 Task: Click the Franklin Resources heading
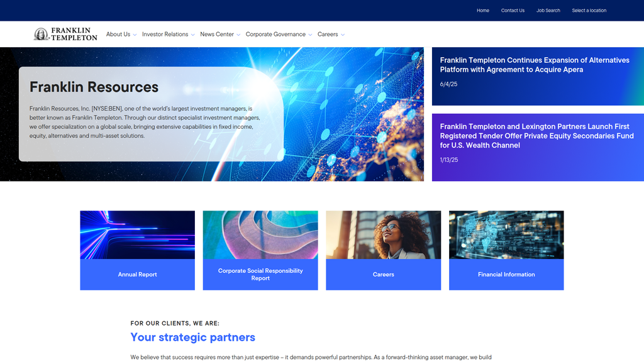tap(94, 87)
